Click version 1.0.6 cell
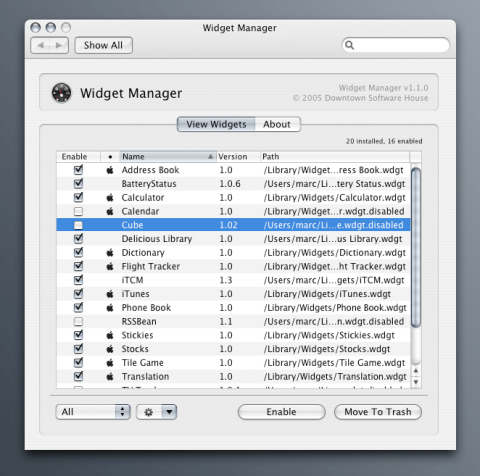Screen dimensions: 480x476 [x=230, y=184]
